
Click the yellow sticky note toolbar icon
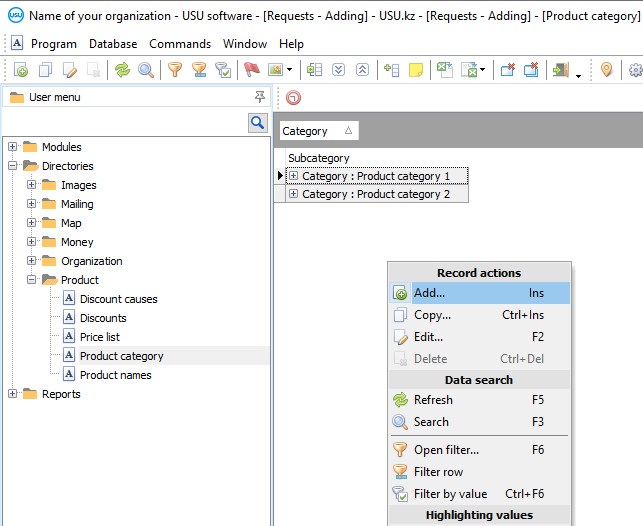tap(415, 70)
